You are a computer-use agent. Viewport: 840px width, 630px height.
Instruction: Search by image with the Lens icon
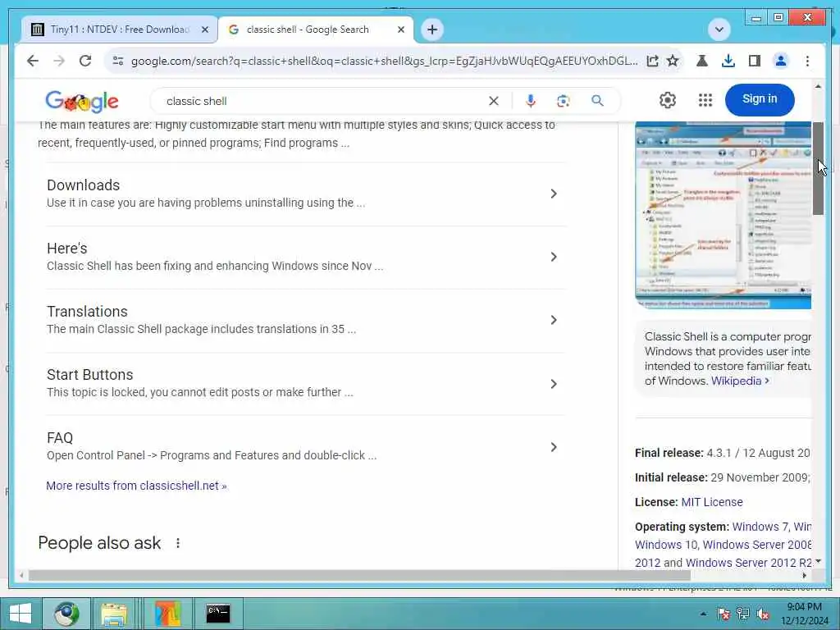pos(563,101)
